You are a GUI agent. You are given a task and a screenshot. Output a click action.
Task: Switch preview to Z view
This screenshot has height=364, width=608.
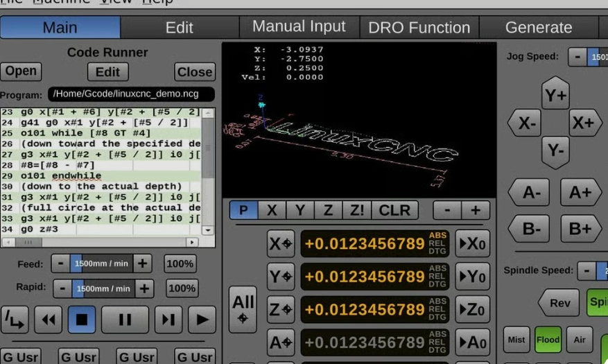(329, 210)
